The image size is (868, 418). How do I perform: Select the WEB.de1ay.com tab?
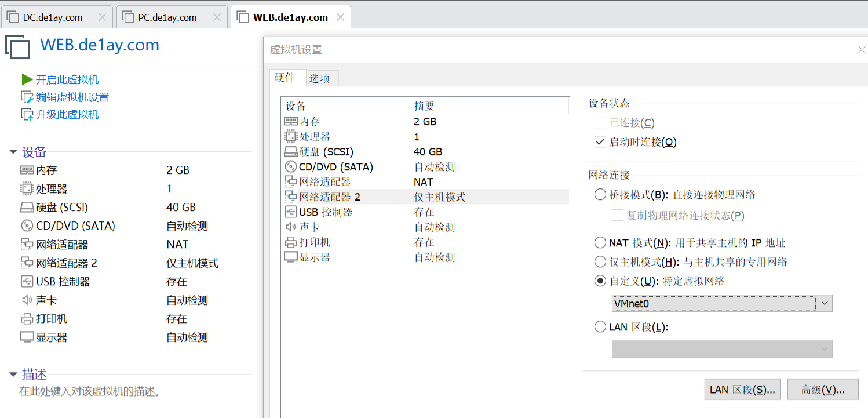tap(290, 17)
